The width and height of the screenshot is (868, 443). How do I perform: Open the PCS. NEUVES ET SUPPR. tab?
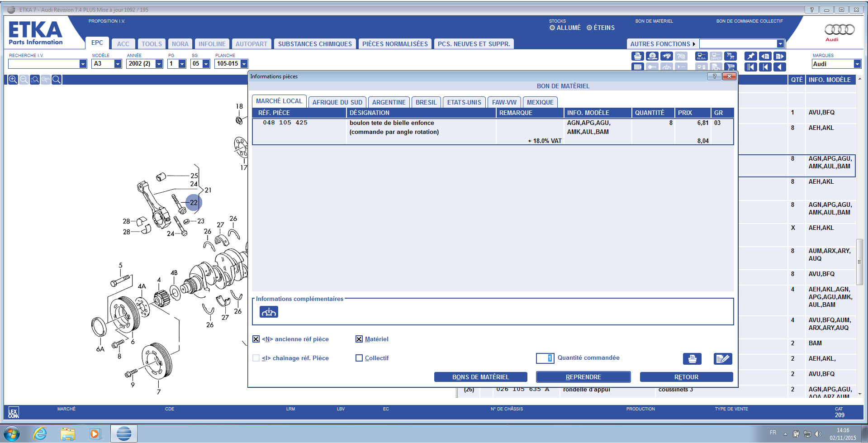coord(474,44)
